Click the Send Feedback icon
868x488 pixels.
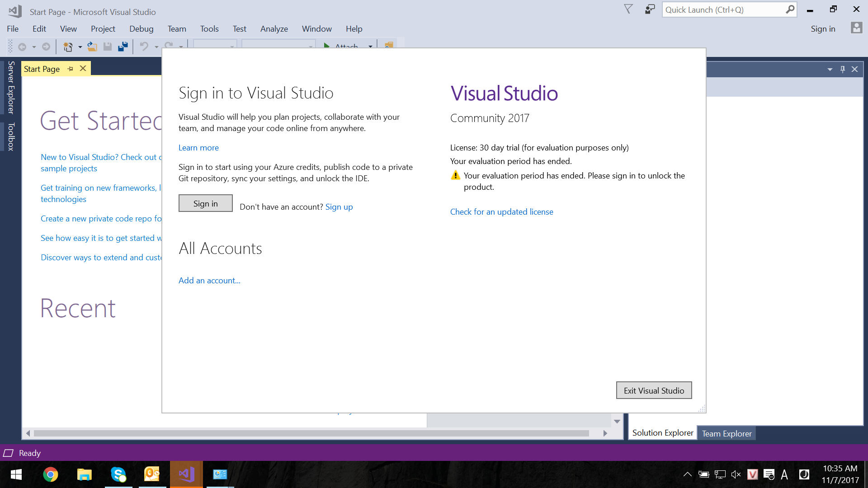(x=650, y=9)
